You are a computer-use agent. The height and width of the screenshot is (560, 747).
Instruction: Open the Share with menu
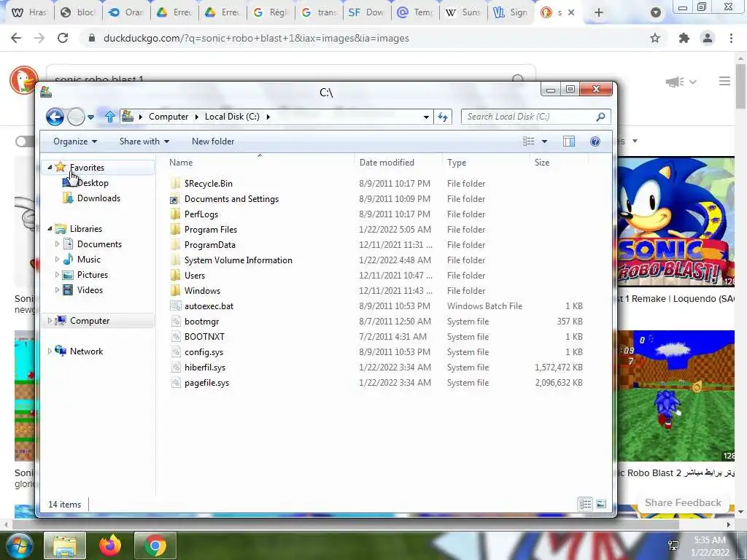coord(144,141)
